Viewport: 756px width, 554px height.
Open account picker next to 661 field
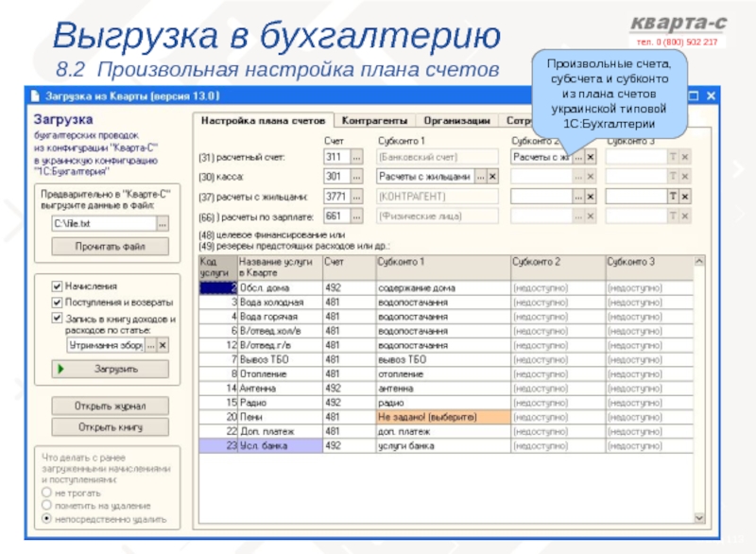pos(357,216)
